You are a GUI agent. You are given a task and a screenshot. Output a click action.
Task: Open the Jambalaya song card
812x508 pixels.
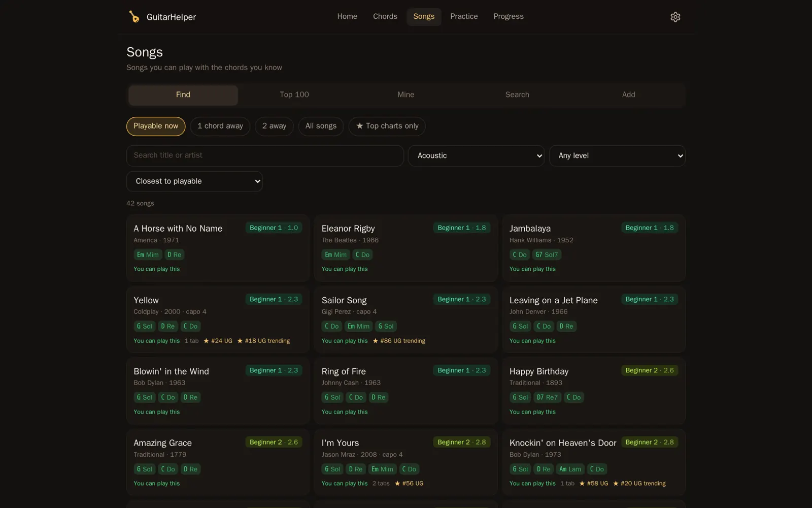[x=594, y=248]
